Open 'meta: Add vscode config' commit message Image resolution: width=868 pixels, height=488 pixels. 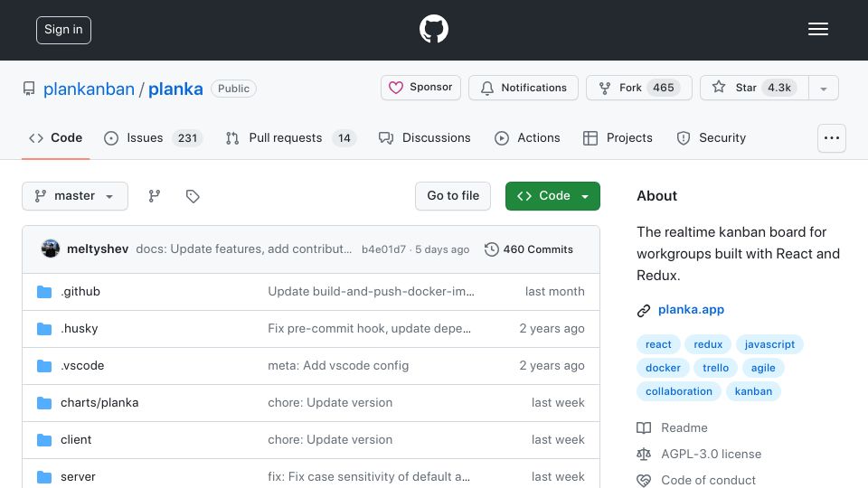[x=338, y=366]
